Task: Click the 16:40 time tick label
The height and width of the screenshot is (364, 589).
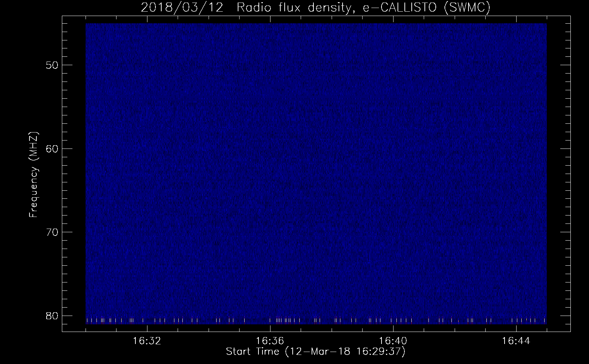Action: [393, 341]
